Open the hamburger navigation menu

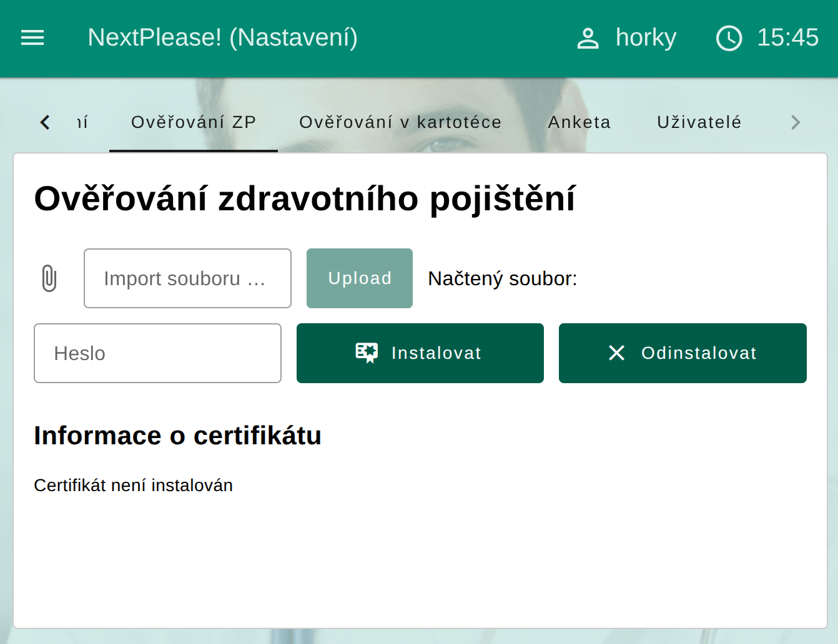[32, 38]
